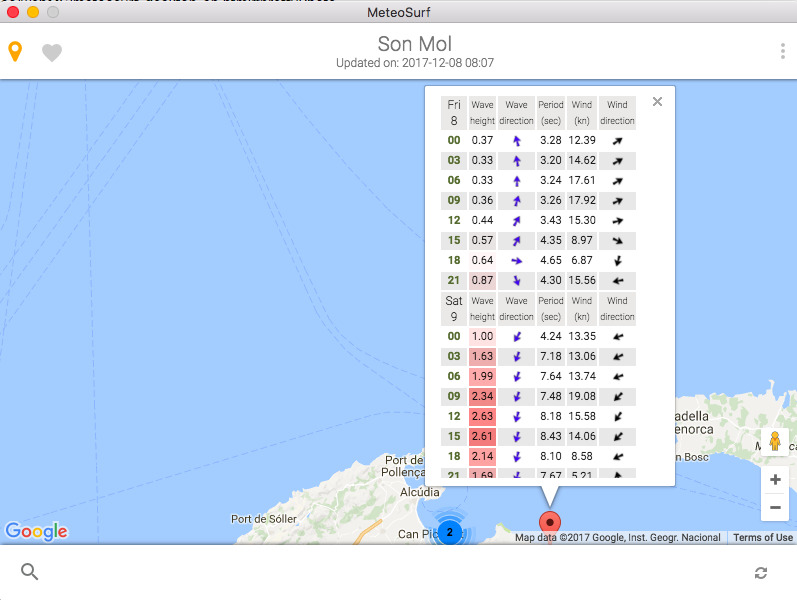The width and height of the screenshot is (797, 600).
Task: Click wave height cell 2.14
Action: [x=482, y=456]
